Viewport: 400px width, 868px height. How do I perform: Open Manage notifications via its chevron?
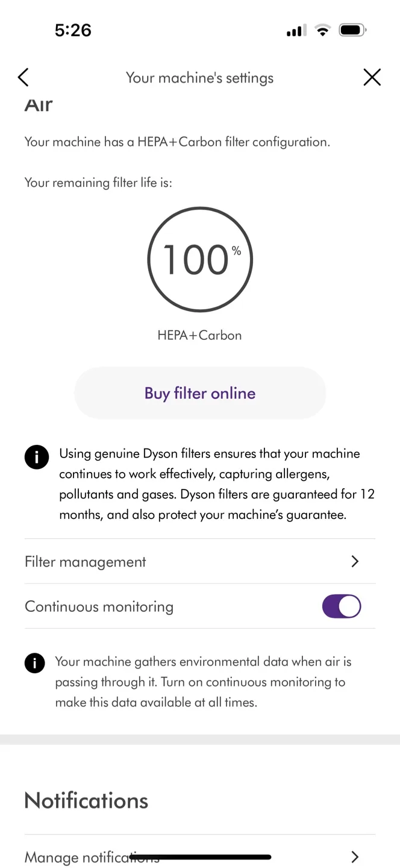355,857
